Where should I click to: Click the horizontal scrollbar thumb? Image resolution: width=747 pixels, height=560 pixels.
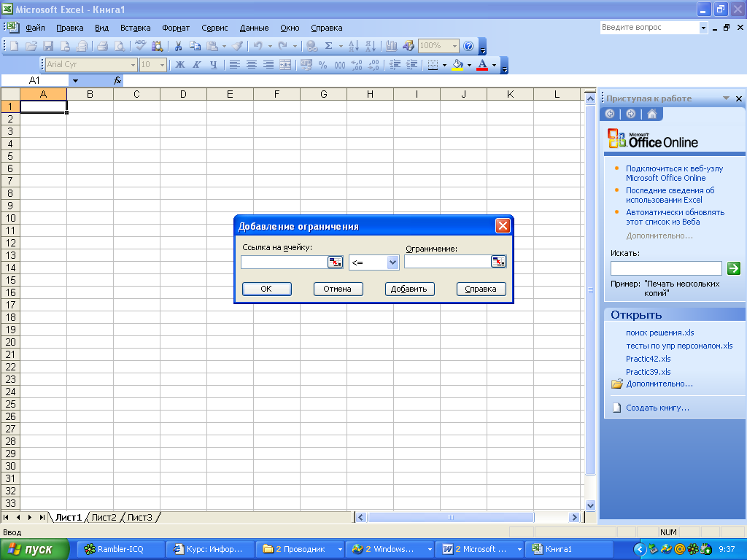click(451, 517)
